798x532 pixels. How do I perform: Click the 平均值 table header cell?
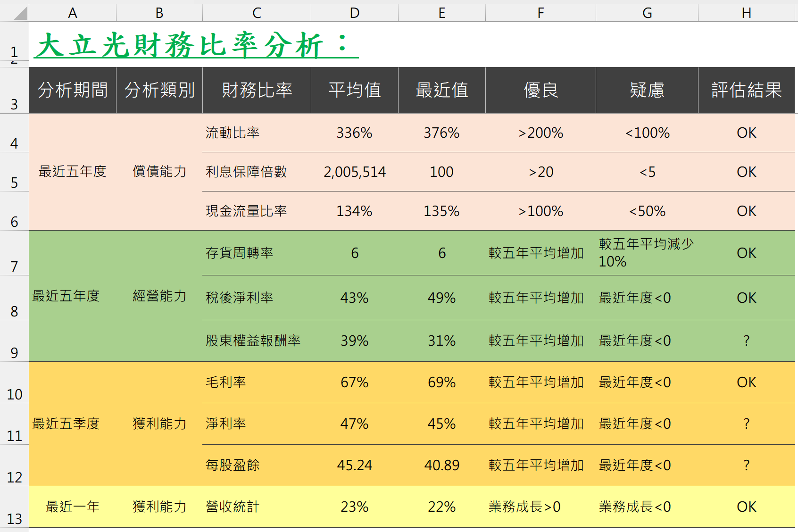[355, 90]
